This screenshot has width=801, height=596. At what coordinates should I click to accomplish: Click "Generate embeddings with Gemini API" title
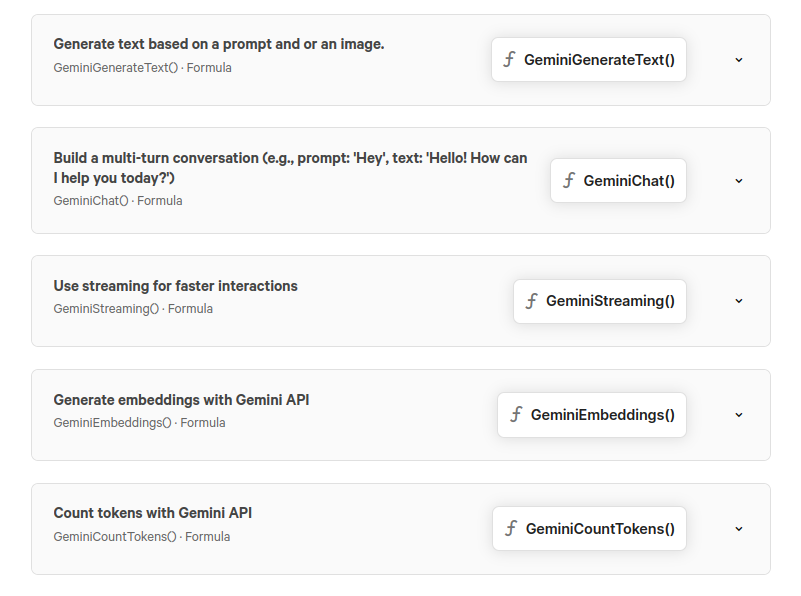coord(181,400)
